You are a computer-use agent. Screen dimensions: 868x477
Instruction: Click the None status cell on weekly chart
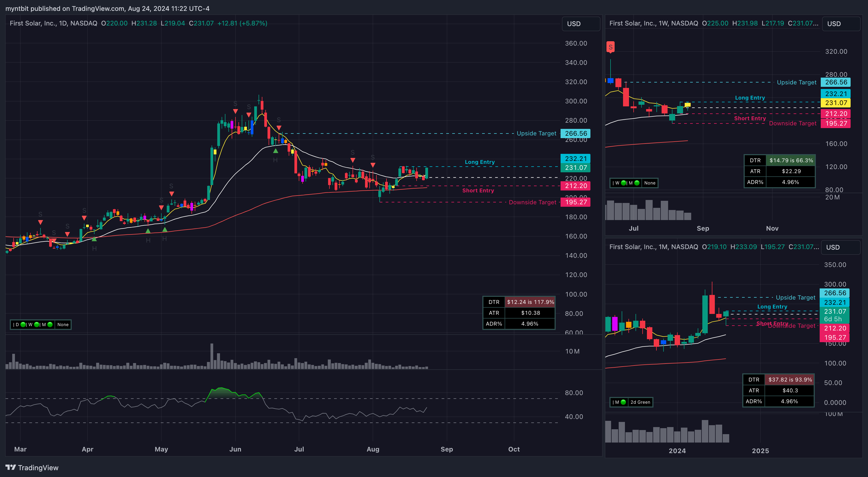(x=650, y=183)
